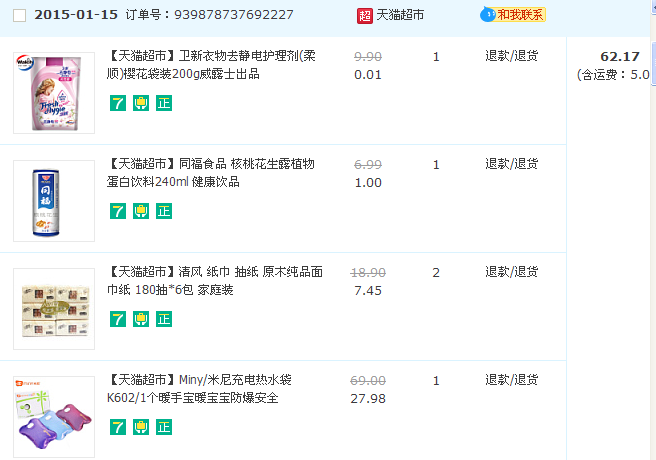Screen dimensions: 656x460
Task: Click the discounted price 27.98
Action: click(368, 399)
